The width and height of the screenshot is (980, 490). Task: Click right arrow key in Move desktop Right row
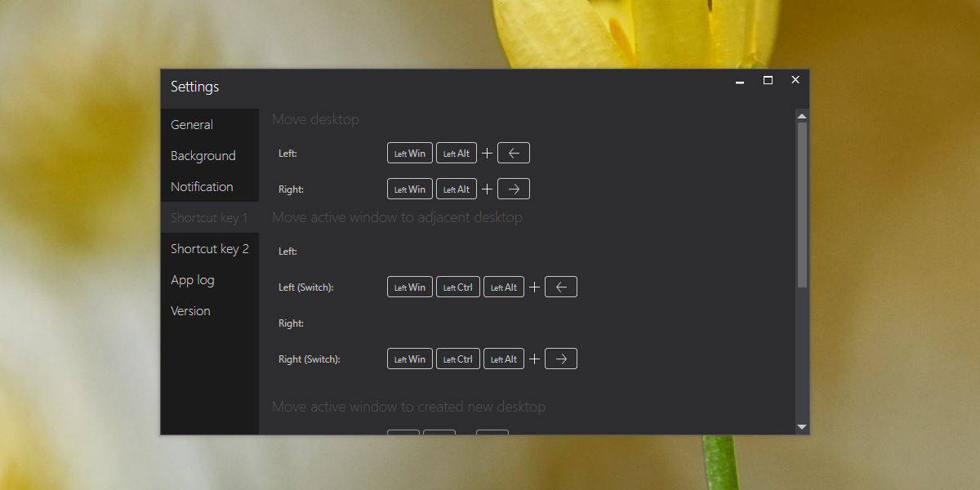point(514,189)
